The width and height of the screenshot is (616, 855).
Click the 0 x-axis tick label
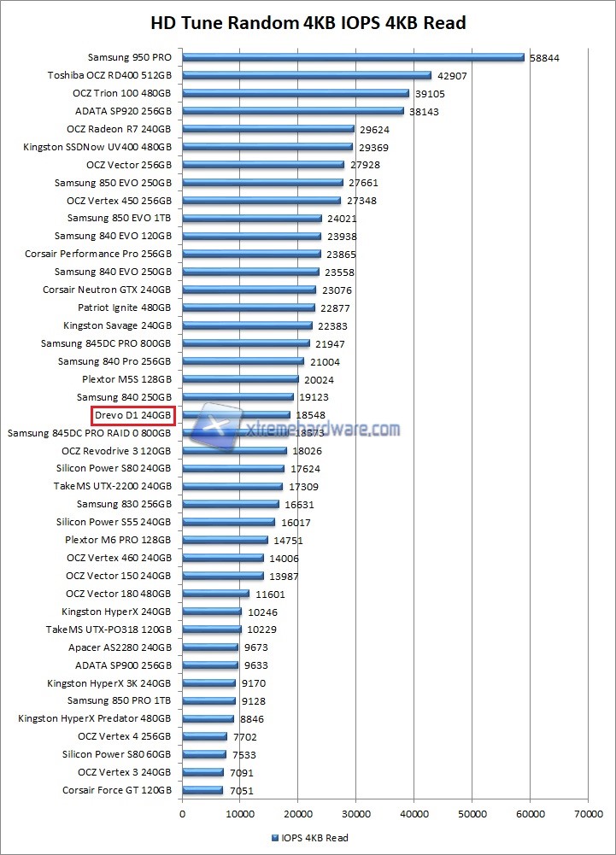pos(182,814)
